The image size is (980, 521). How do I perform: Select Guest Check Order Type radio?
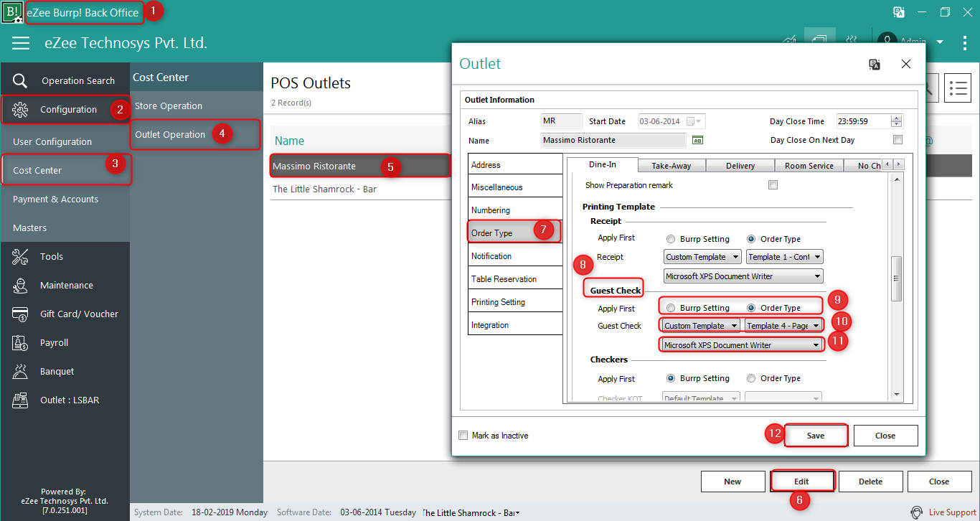(751, 308)
